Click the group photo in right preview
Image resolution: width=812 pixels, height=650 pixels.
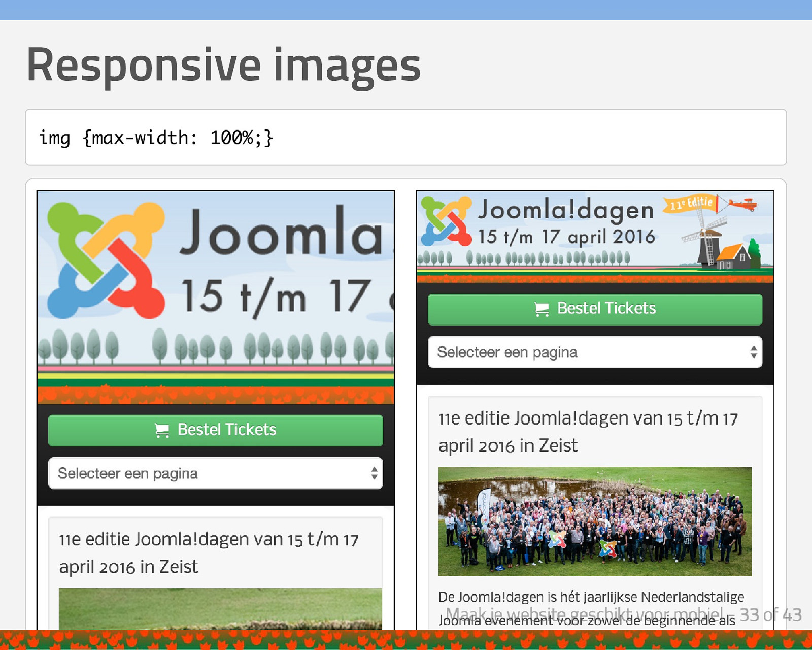(595, 522)
